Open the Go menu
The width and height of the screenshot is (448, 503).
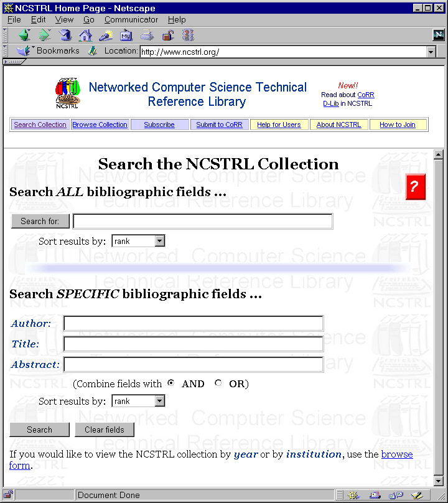click(89, 19)
